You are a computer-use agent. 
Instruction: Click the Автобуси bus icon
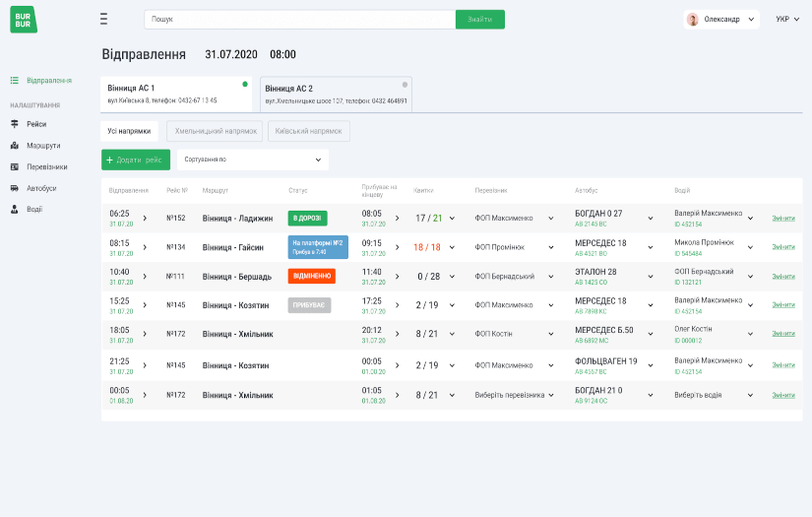pos(15,188)
